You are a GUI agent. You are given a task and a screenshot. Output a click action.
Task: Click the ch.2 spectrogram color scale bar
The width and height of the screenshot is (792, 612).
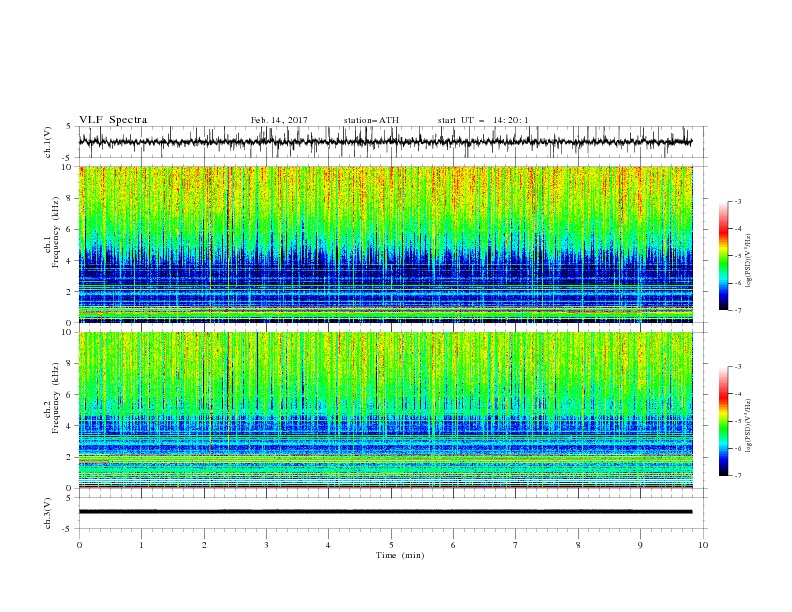[x=723, y=421]
